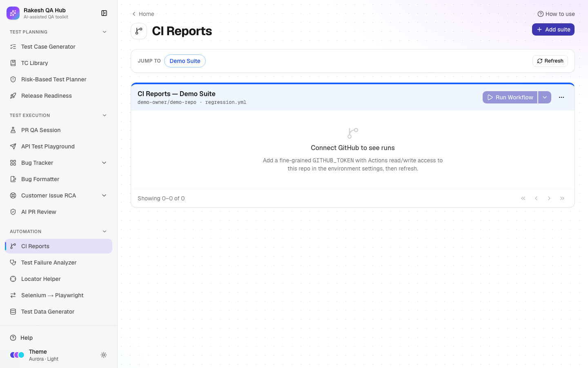This screenshot has width=588, height=368.
Task: Go to the last page of runs
Action: point(562,198)
